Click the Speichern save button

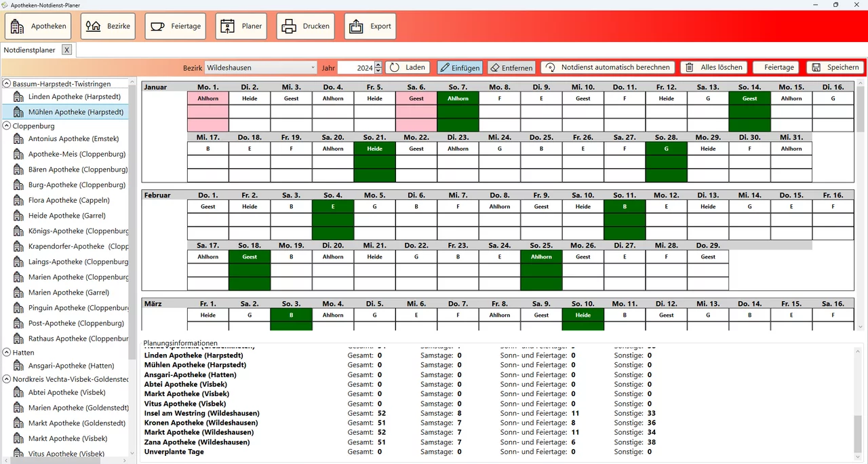click(x=835, y=67)
